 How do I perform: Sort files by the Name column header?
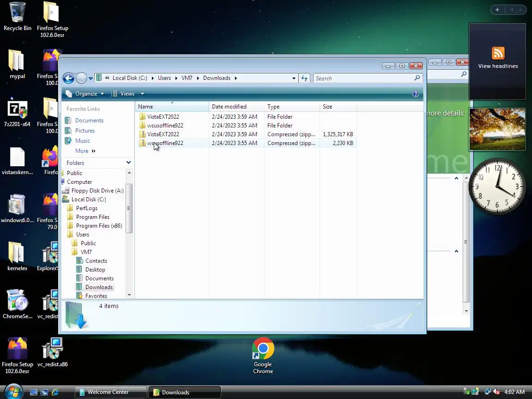click(x=172, y=107)
